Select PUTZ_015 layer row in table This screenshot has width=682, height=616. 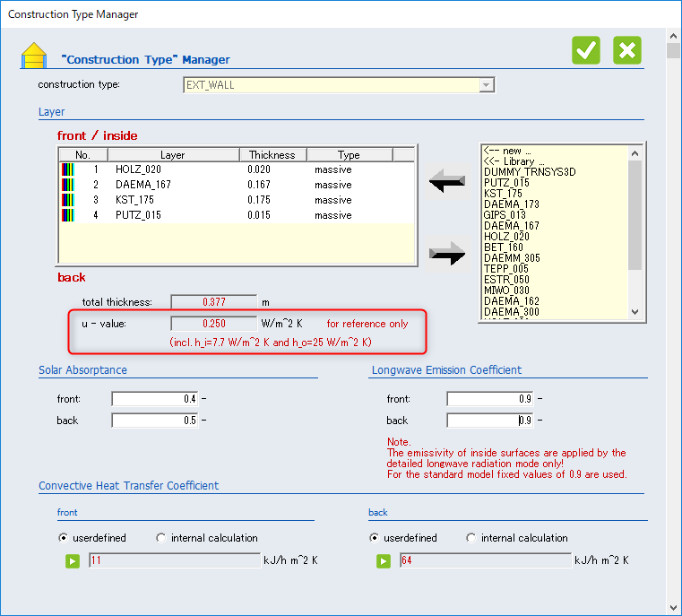tap(237, 215)
